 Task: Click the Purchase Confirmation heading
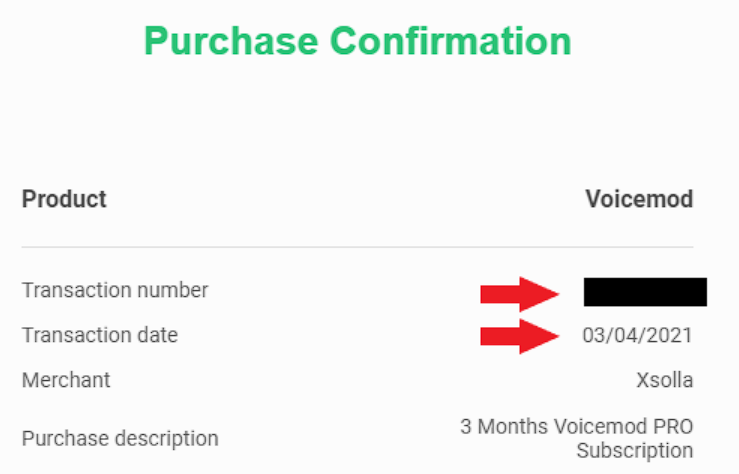358,41
